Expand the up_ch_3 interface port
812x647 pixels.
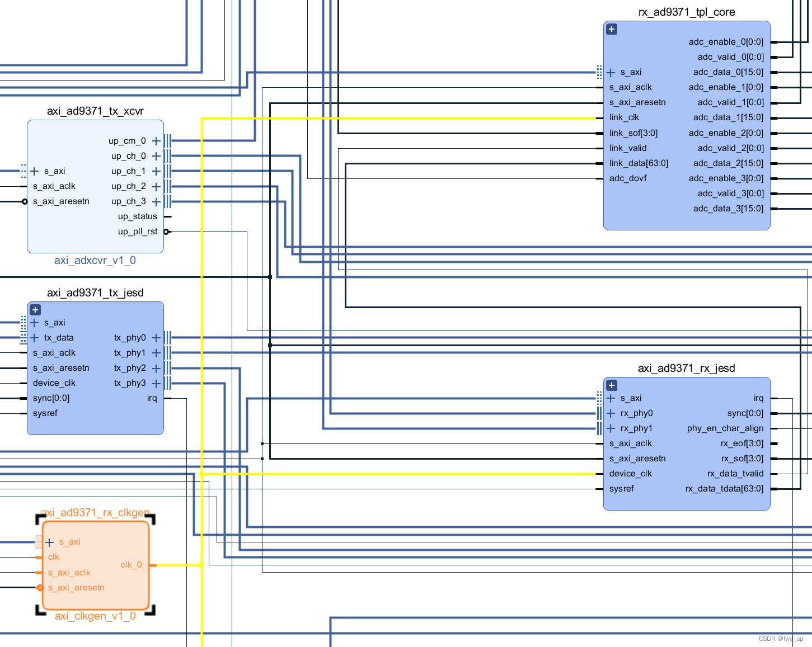click(156, 201)
